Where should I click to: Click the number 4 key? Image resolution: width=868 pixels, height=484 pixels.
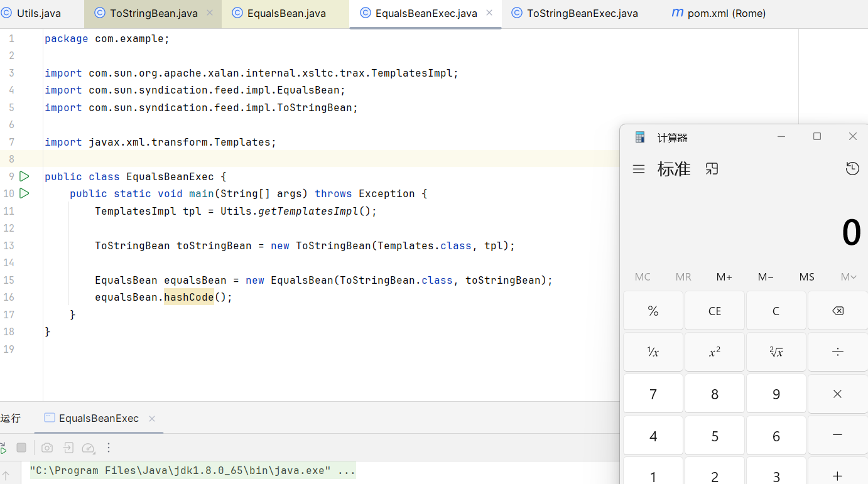click(x=653, y=435)
